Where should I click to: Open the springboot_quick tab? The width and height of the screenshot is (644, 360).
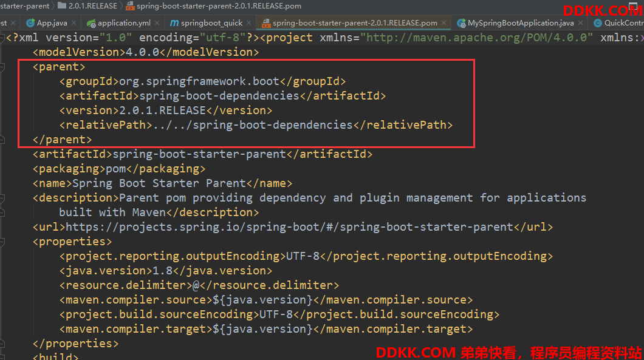coord(211,23)
